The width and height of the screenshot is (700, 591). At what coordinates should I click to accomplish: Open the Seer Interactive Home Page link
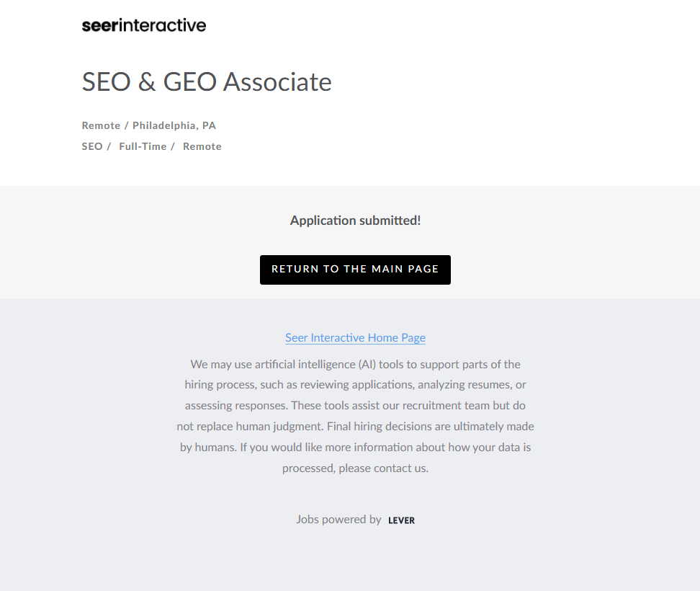point(355,337)
